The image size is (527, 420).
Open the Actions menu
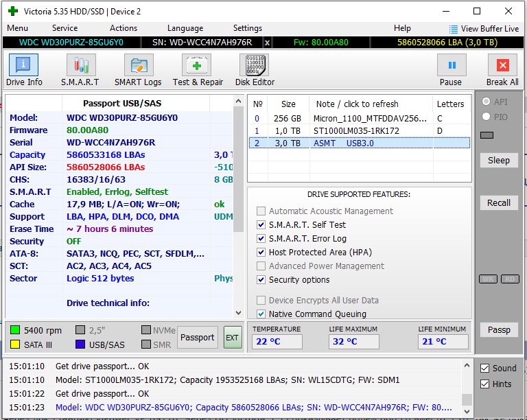coord(124,28)
